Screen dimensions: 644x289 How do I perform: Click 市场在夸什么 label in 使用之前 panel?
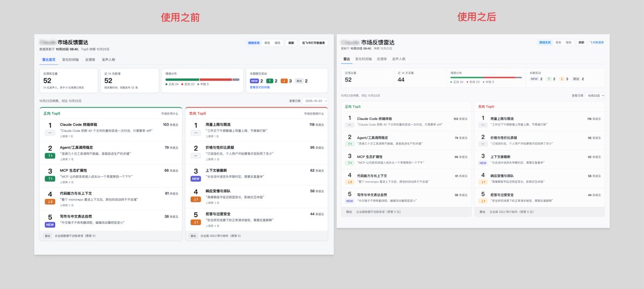click(170, 113)
